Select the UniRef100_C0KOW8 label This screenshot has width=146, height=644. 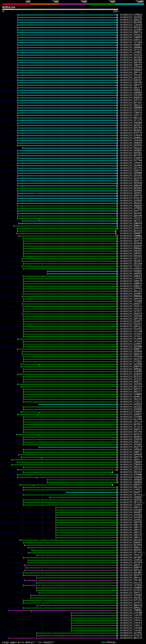131,613
